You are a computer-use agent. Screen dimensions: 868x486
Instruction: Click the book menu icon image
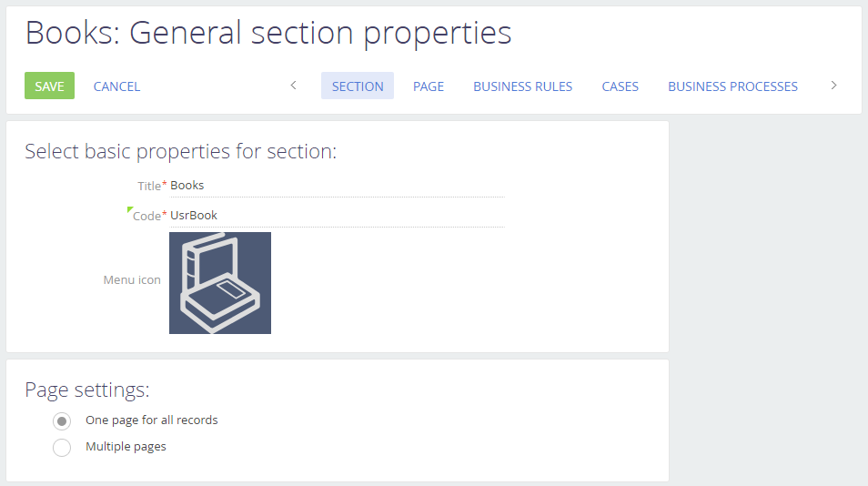coord(220,283)
